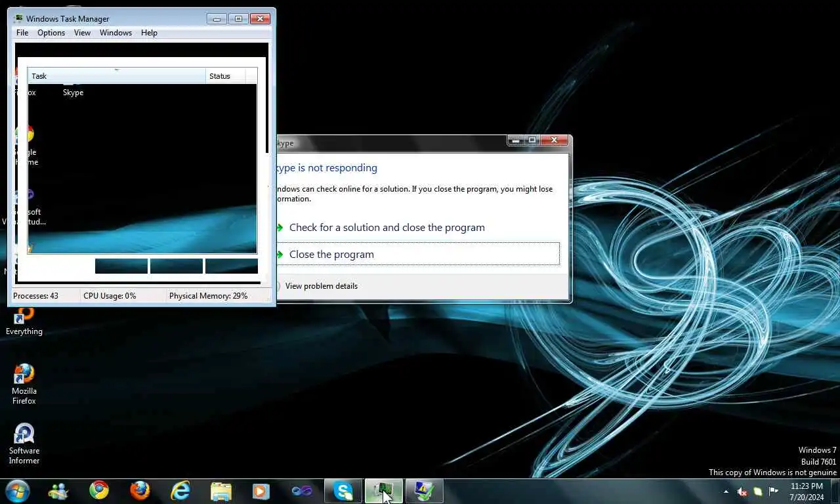
Task: Sort by the Status column header
Action: (226, 76)
